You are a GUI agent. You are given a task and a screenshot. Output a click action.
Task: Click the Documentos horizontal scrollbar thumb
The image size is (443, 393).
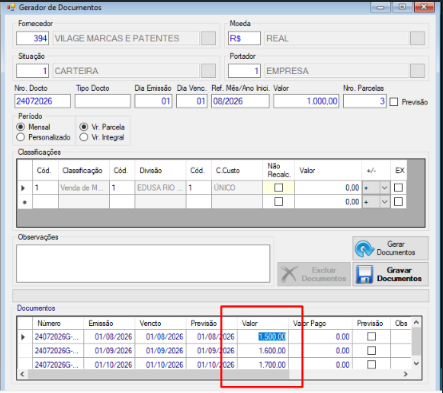158,374
